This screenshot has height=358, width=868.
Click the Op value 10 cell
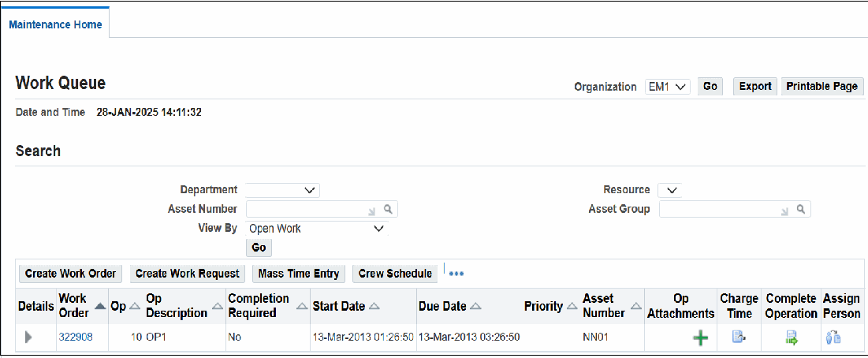(136, 337)
